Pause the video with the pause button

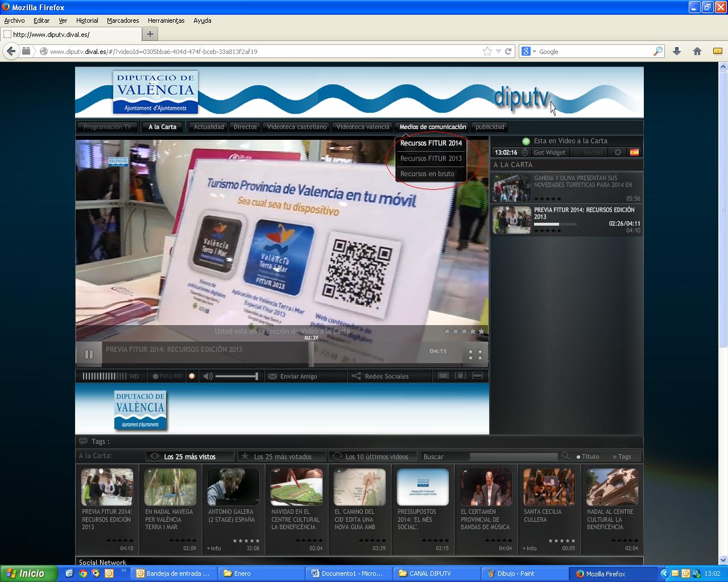pos(89,354)
